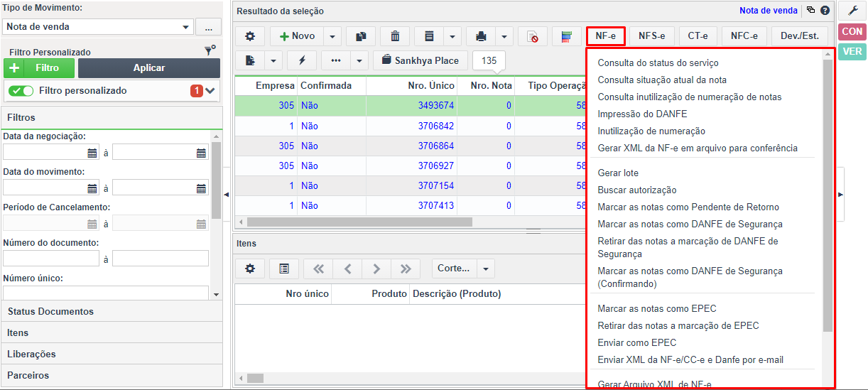Click the Nota de venda link
This screenshot has width=868, height=390.
[x=769, y=11]
